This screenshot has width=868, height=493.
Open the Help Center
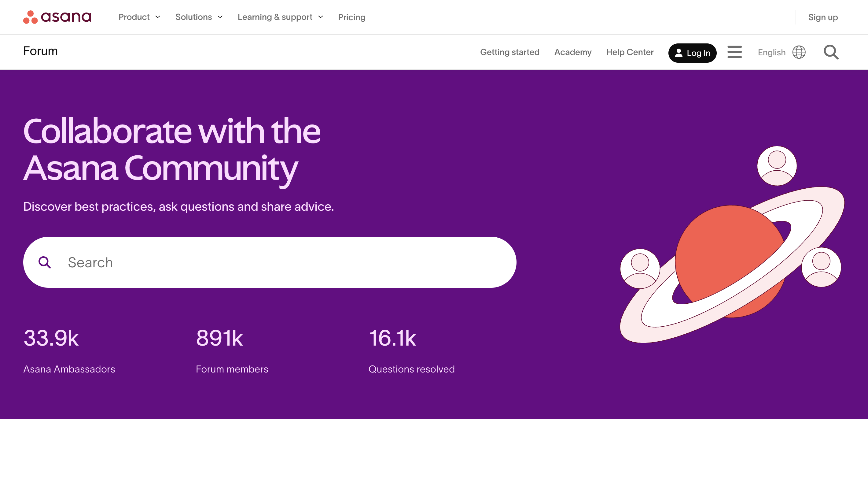630,52
